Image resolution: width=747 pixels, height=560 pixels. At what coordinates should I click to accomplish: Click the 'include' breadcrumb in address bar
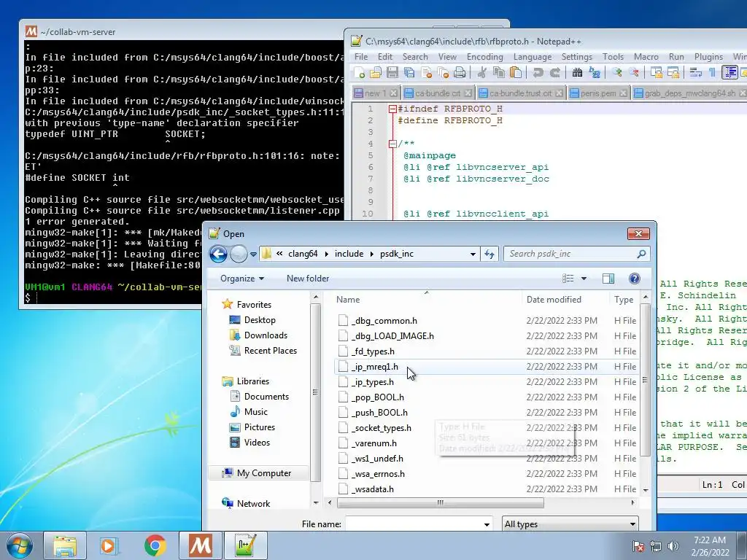pyautogui.click(x=349, y=254)
